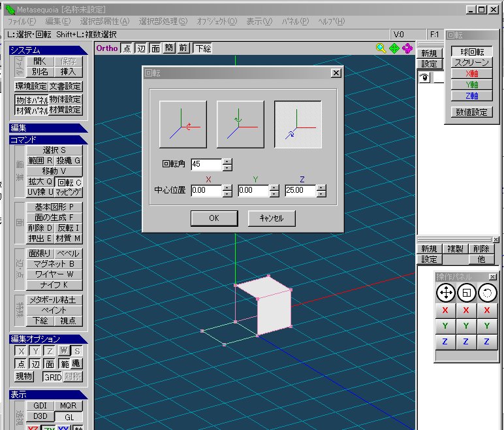Viewport: 504px width, 430px height.
Task: Expand the 編集 panel header
Action: point(48,128)
